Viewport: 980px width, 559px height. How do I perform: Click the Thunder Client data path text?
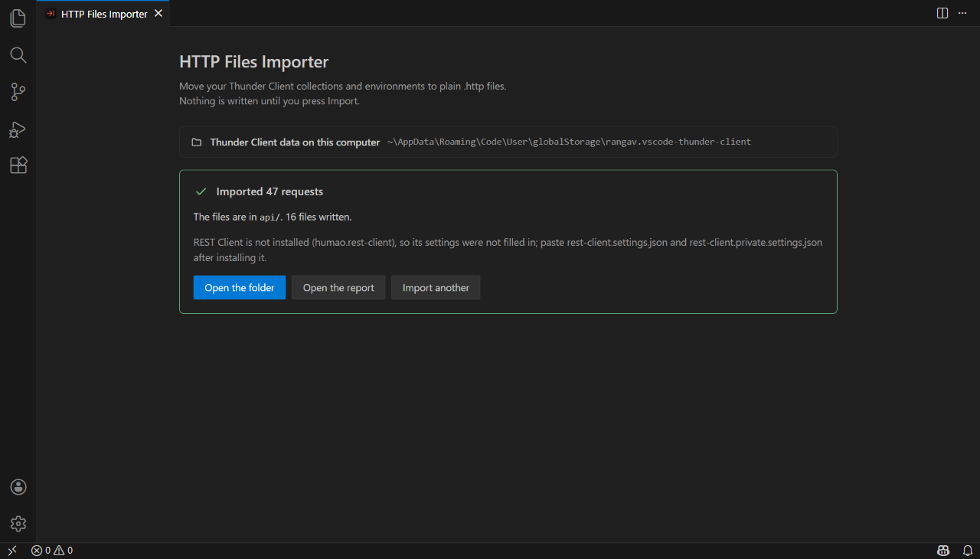point(569,142)
